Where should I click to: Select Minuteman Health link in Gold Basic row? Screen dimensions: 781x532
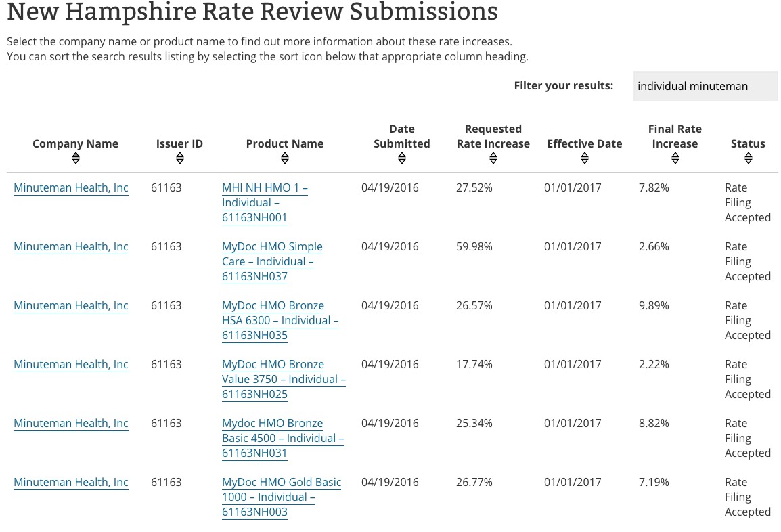point(71,482)
